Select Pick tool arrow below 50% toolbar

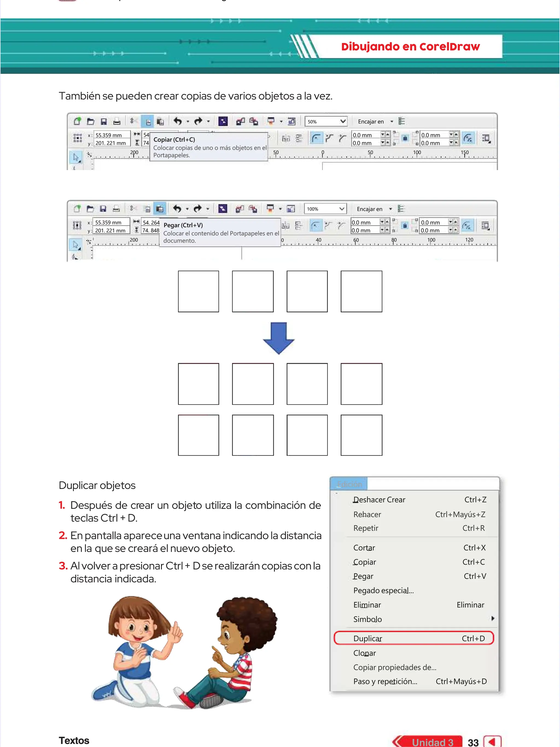(76, 158)
